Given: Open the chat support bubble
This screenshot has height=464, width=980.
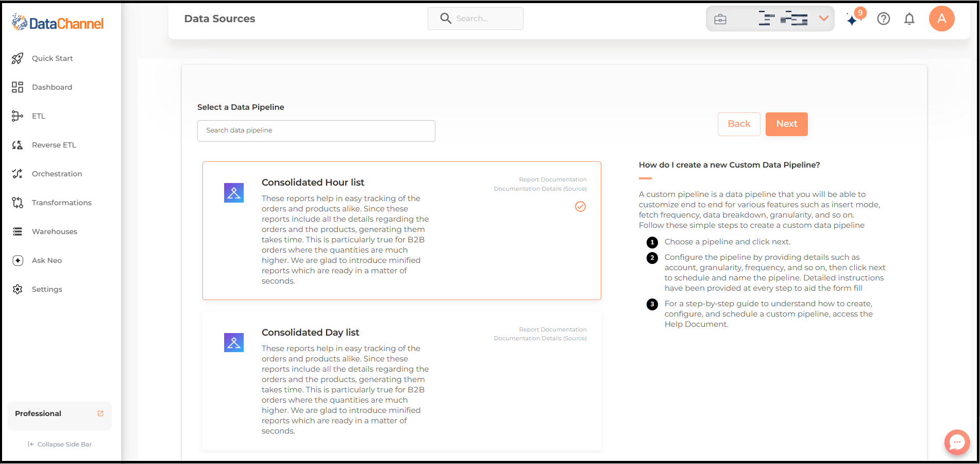Looking at the screenshot, I should pyautogui.click(x=957, y=442).
